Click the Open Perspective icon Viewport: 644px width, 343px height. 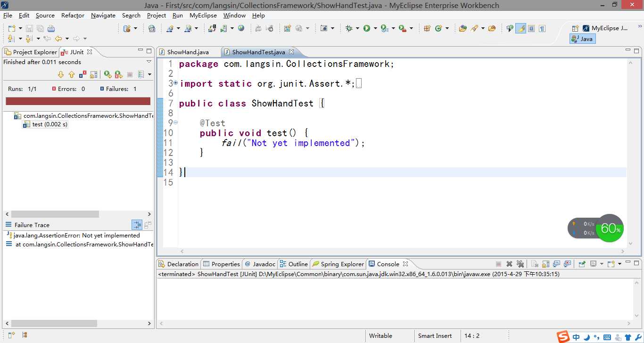pos(575,28)
